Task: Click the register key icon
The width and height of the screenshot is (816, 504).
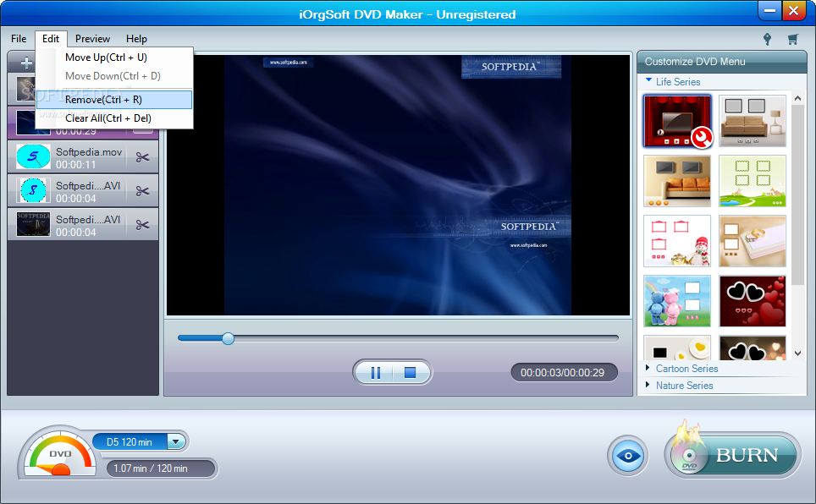Action: click(x=767, y=39)
